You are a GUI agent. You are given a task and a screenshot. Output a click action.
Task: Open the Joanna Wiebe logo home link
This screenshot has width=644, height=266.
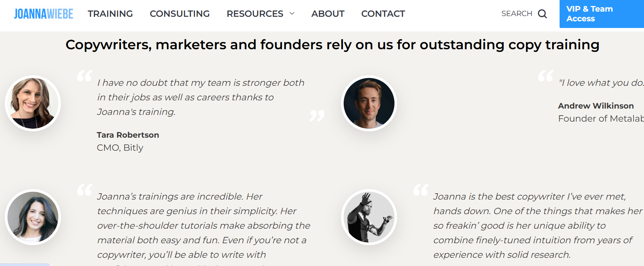44,14
